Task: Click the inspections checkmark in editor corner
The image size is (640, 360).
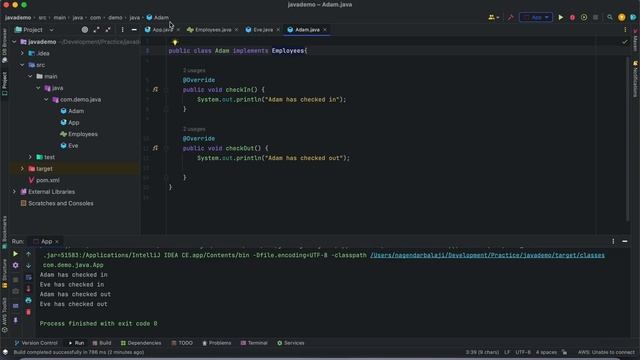Action: [x=624, y=42]
